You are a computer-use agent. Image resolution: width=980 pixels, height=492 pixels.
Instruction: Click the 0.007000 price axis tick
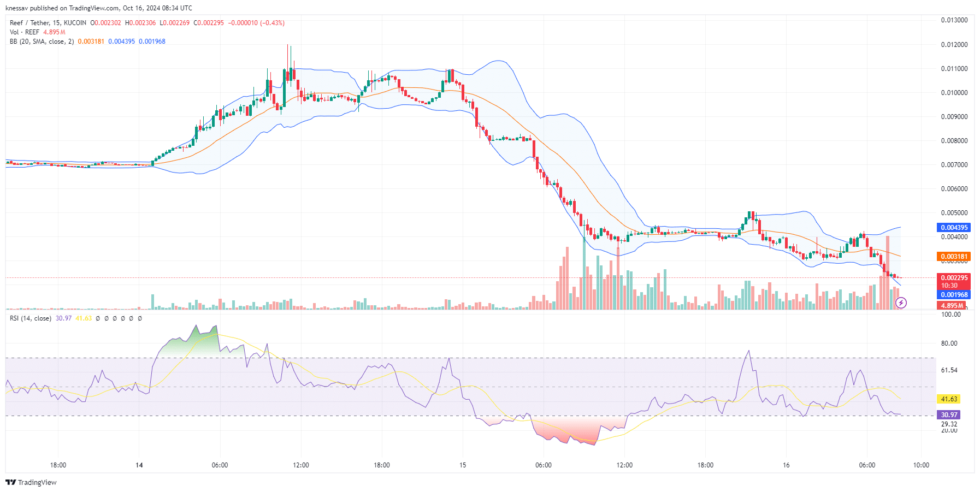954,165
